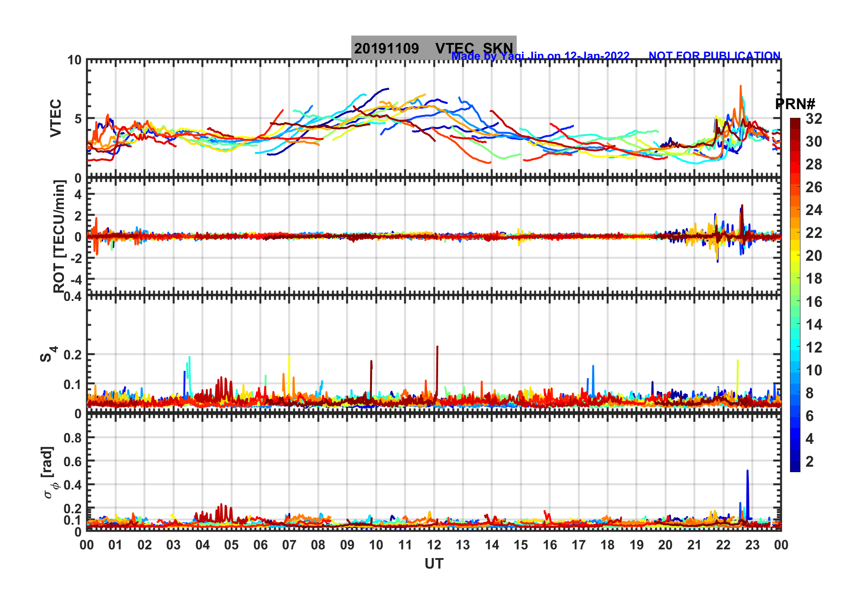Screen dimensions: 868x590
Task: Click the "ROT [TECU/min]" y-axis label
Action: tap(59, 237)
